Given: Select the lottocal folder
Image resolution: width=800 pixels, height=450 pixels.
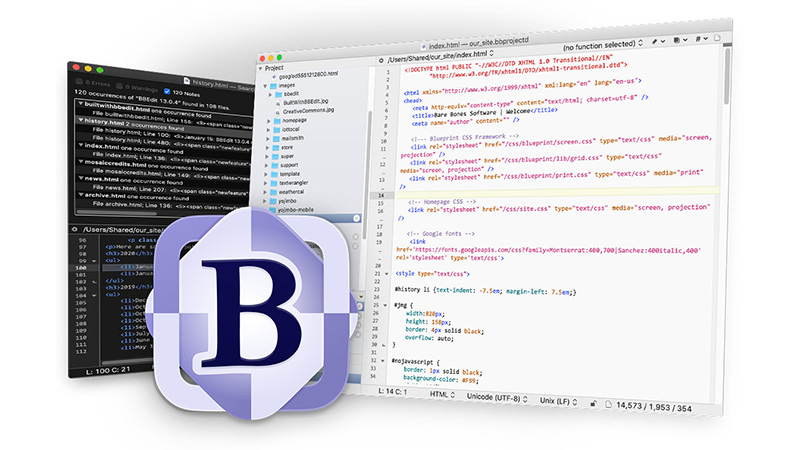Looking at the screenshot, I should tap(287, 130).
